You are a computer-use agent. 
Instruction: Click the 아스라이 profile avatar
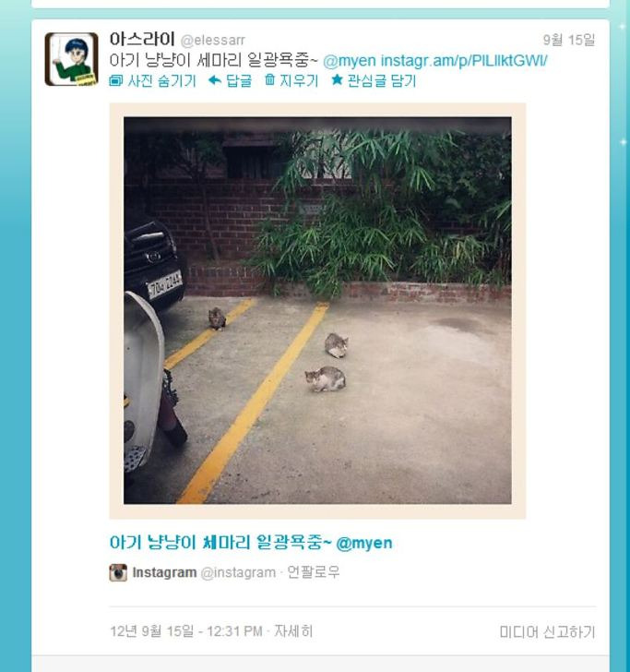coord(71,59)
